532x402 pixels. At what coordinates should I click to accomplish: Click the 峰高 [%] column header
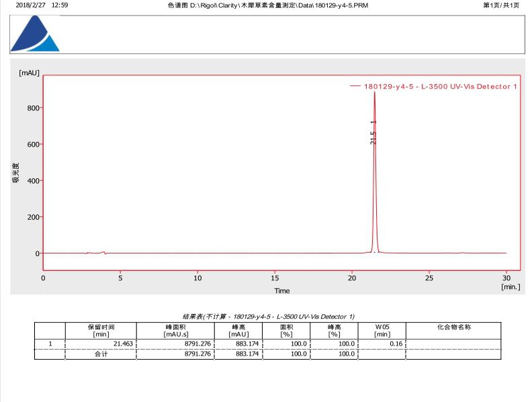(x=335, y=331)
